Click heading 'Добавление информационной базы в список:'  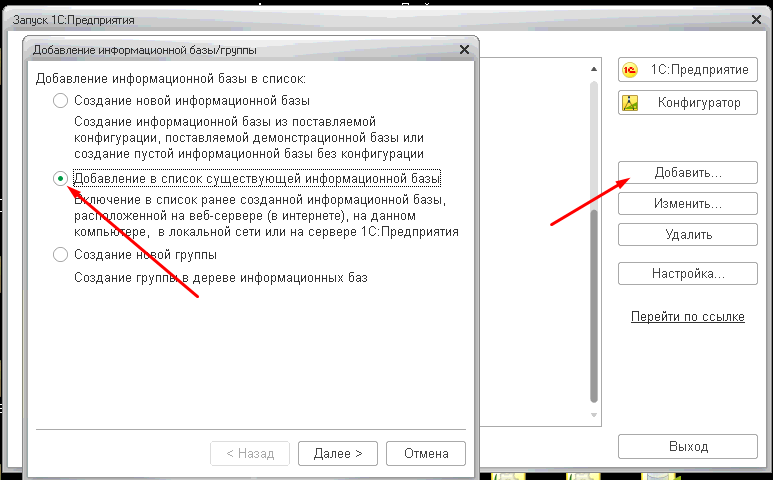point(171,79)
